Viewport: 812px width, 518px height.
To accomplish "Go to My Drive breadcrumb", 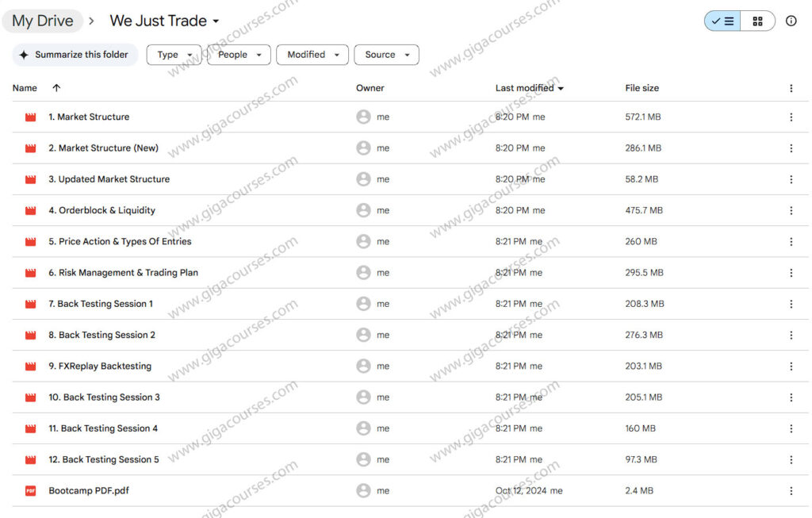I will pos(43,21).
